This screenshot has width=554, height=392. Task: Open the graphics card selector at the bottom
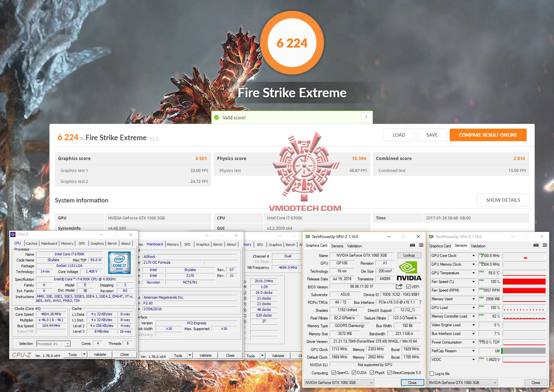point(339,382)
